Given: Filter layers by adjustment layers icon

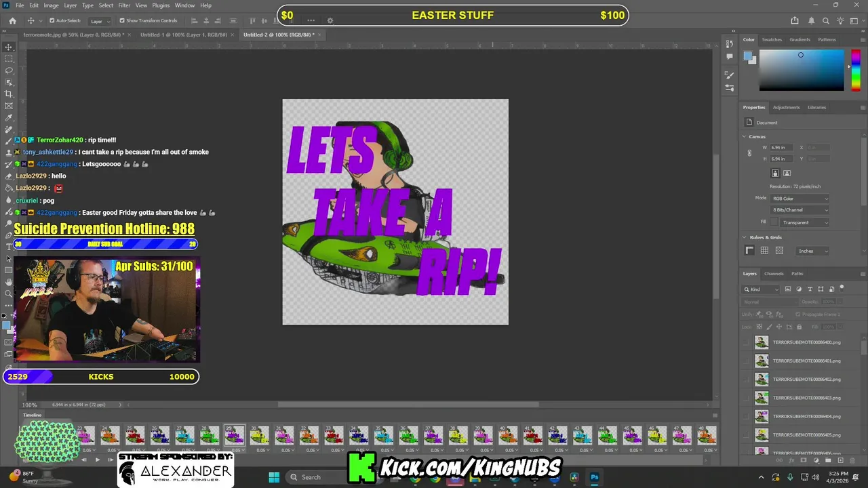Looking at the screenshot, I should click(x=799, y=289).
